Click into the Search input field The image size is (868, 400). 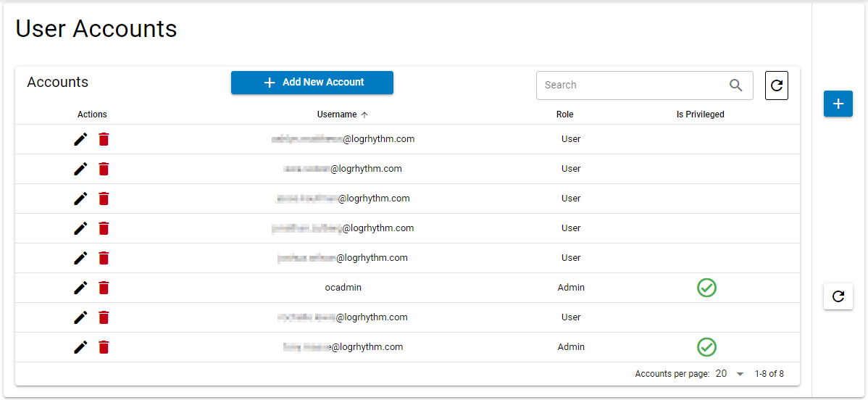tap(630, 86)
